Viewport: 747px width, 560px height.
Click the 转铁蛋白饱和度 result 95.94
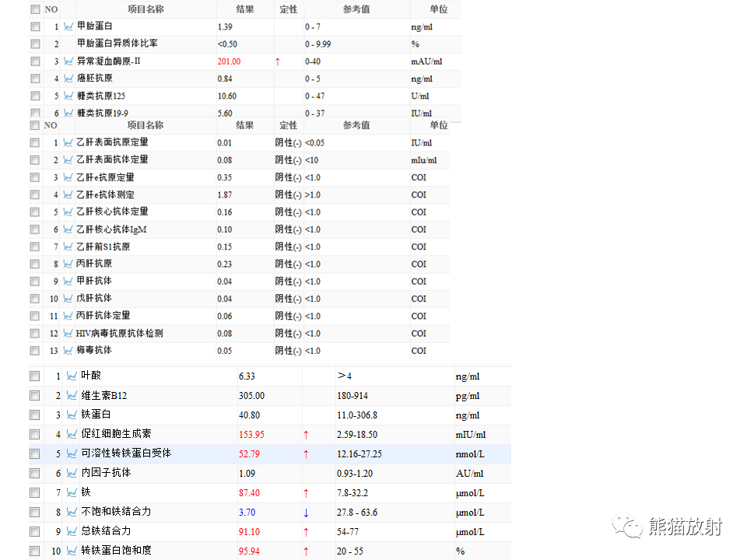[249, 551]
